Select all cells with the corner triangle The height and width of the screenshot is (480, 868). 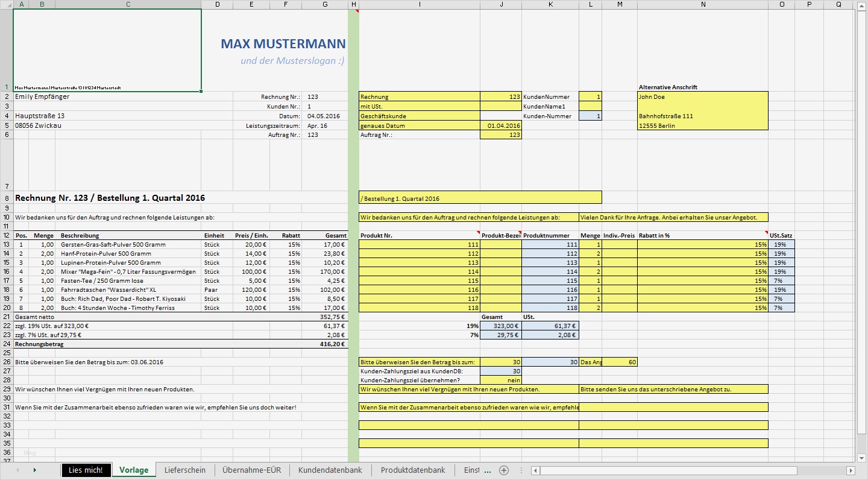pos(6,4)
